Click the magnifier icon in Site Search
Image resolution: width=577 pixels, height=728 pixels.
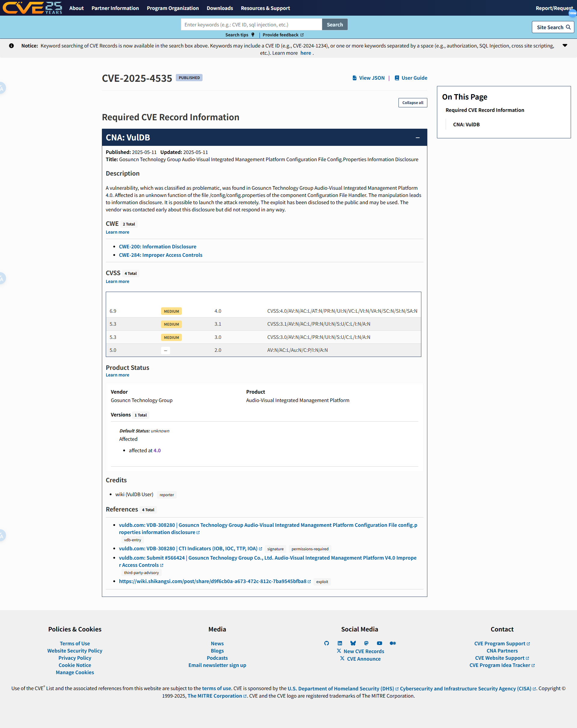pos(568,27)
